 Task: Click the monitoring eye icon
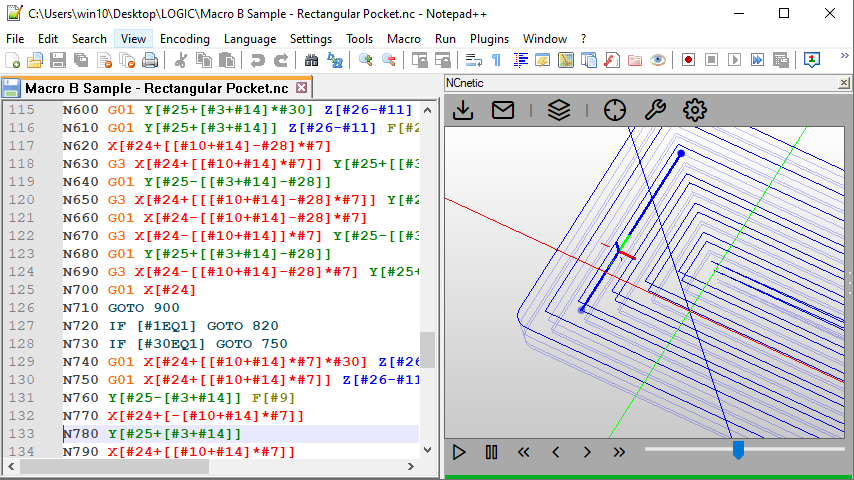(657, 60)
